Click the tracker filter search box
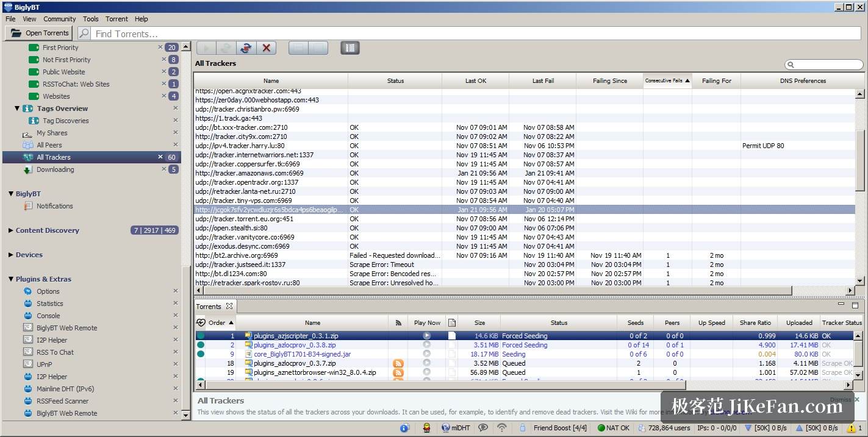The width and height of the screenshot is (868, 437). pos(824,64)
